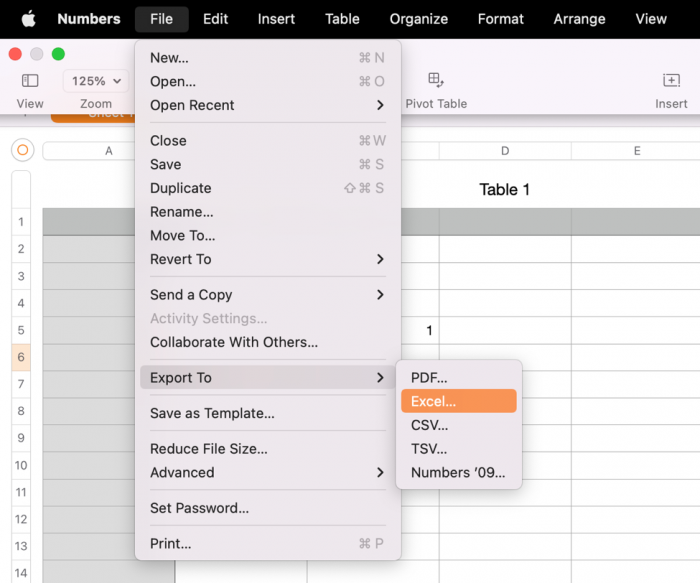Click the View sidebar icon in toolbar
The height and width of the screenshot is (583, 700).
click(30, 81)
